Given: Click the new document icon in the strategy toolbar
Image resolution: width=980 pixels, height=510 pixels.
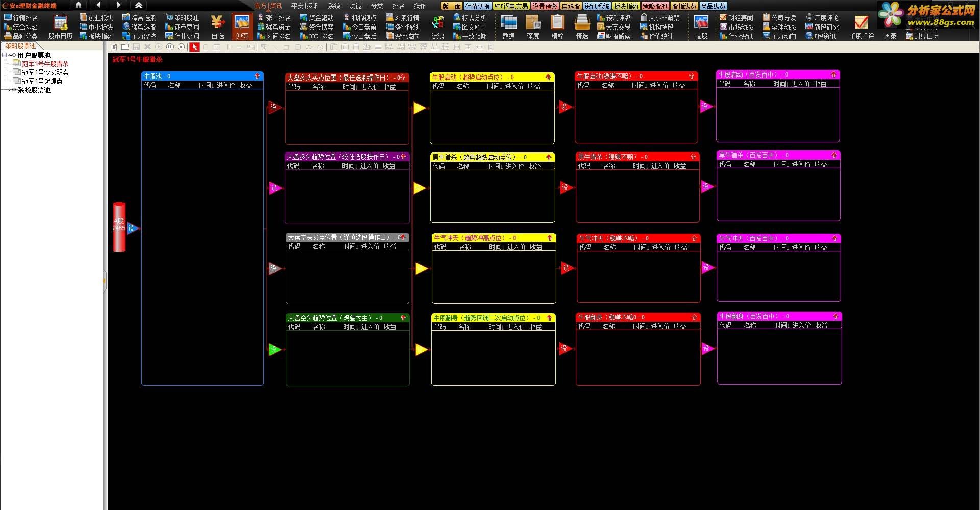Looking at the screenshot, I should pyautogui.click(x=114, y=47).
